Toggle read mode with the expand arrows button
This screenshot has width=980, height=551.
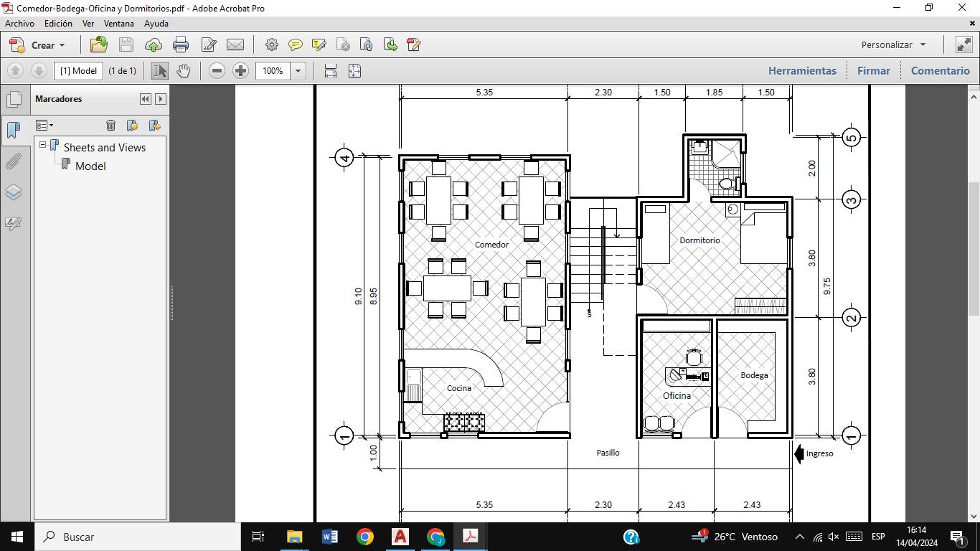pyautogui.click(x=963, y=44)
